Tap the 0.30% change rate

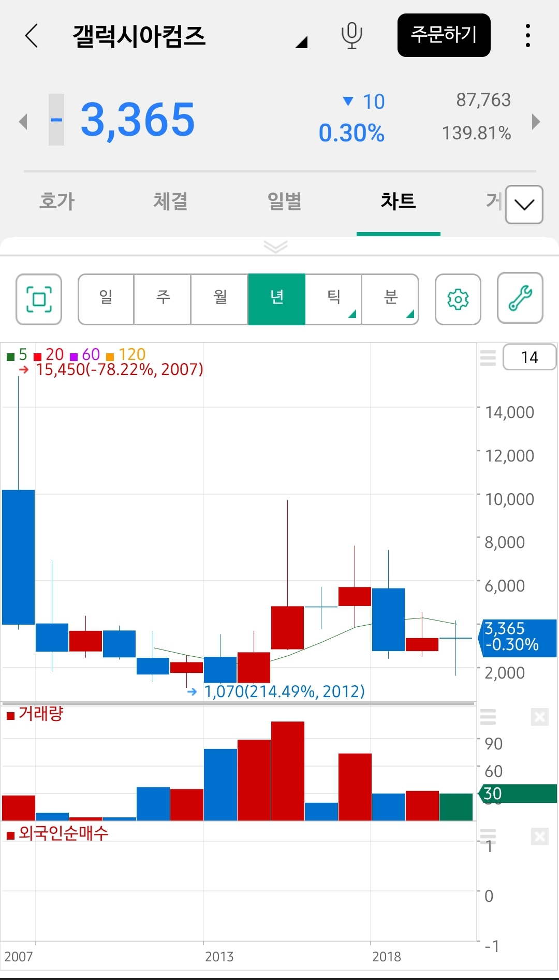click(351, 133)
